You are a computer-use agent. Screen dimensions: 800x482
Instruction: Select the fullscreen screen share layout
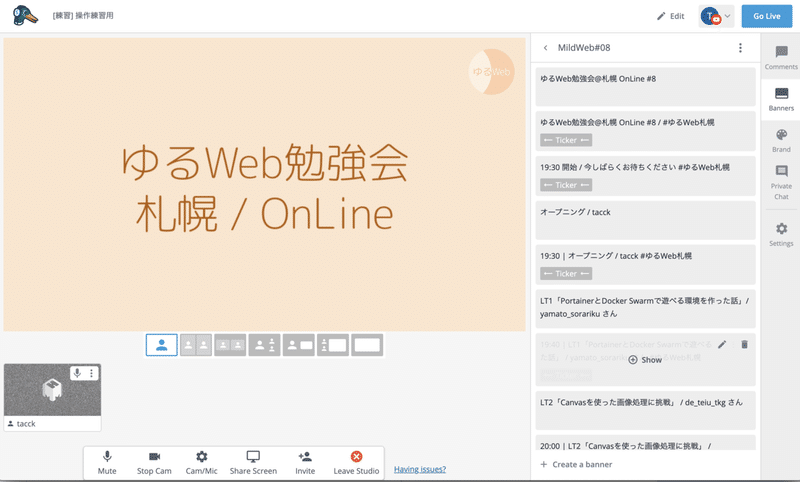(367, 345)
